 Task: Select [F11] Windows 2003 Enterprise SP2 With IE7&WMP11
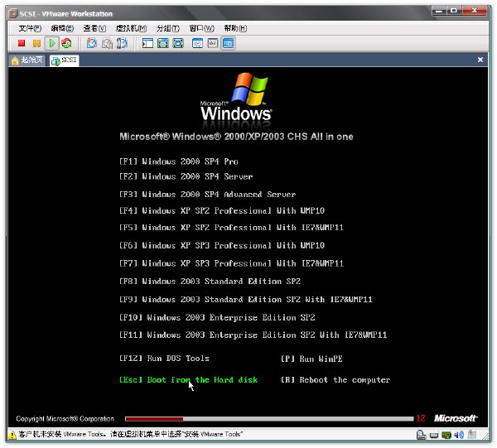[253, 335]
